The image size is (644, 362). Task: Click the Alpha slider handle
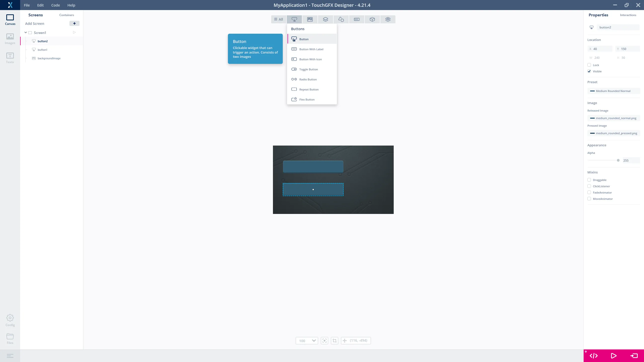(x=618, y=160)
